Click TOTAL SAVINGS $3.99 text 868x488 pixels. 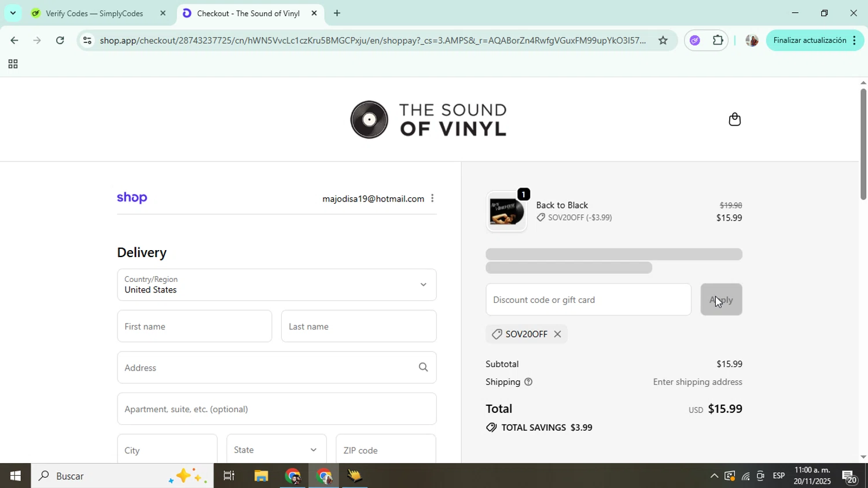(547, 428)
